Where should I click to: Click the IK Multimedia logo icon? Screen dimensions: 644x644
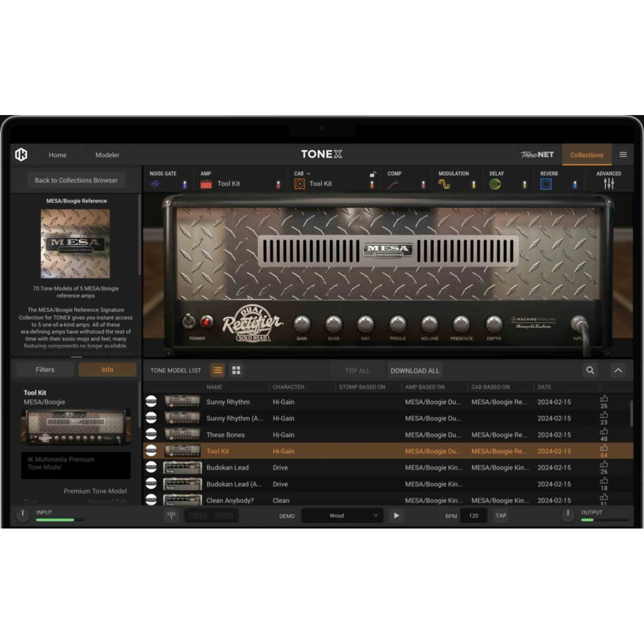click(x=21, y=155)
